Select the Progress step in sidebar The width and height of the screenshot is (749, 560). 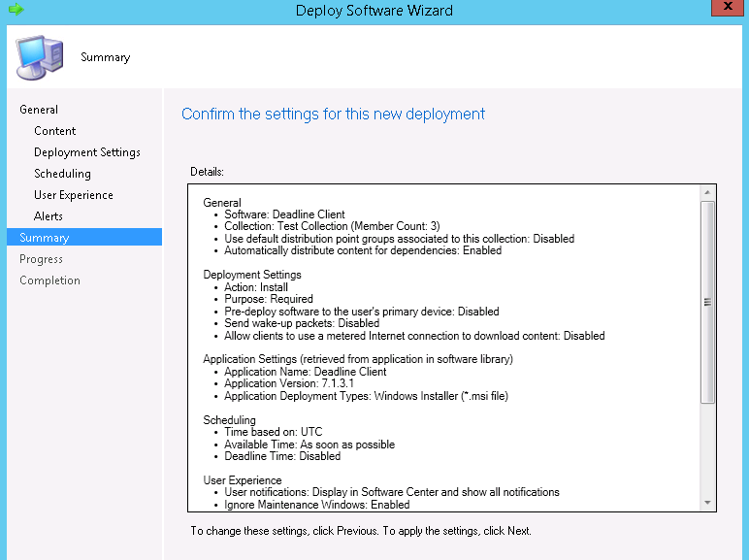pos(41,259)
